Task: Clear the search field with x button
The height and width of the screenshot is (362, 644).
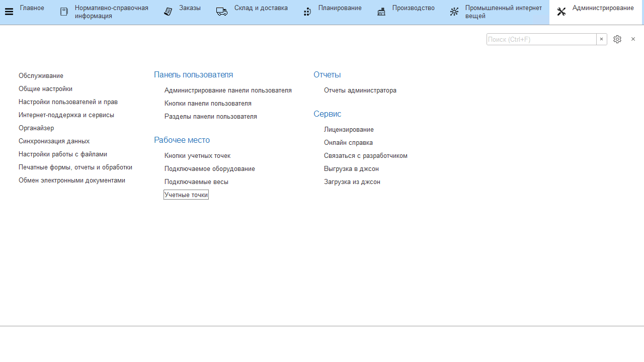Action: point(601,39)
